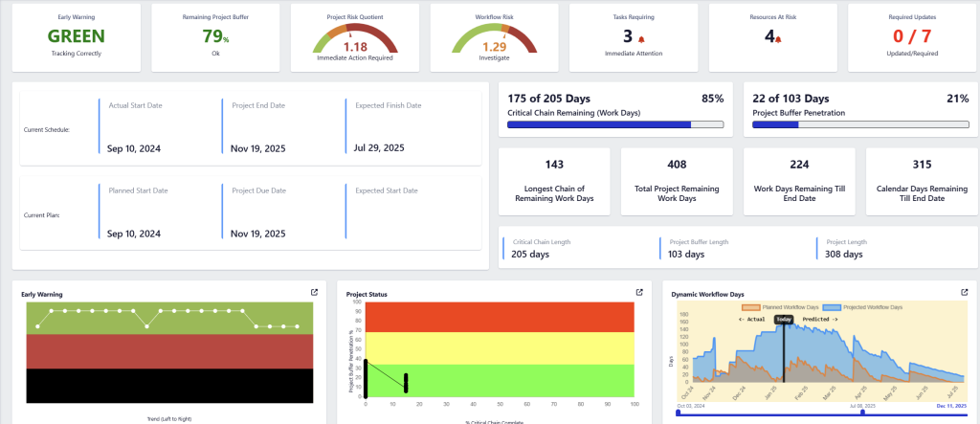Click the Required Updates 0 / 7 value
This screenshot has height=424, width=980.
tap(911, 36)
